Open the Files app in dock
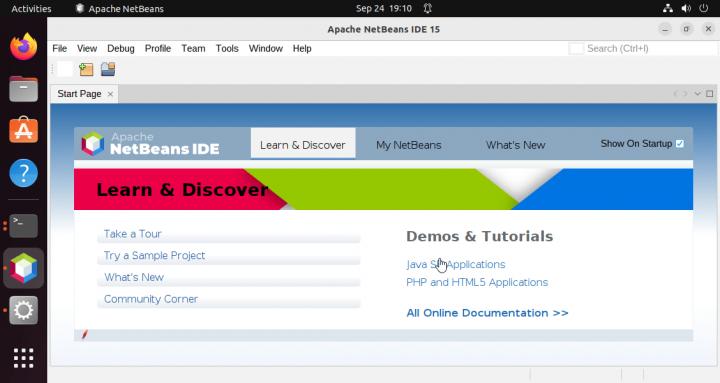Image resolution: width=720 pixels, height=383 pixels. point(23,89)
